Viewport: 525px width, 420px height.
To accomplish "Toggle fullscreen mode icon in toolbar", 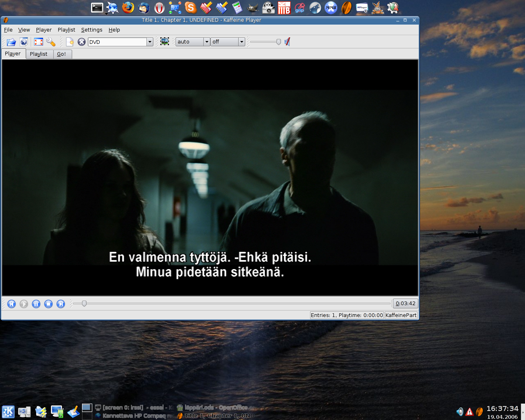I will point(39,42).
